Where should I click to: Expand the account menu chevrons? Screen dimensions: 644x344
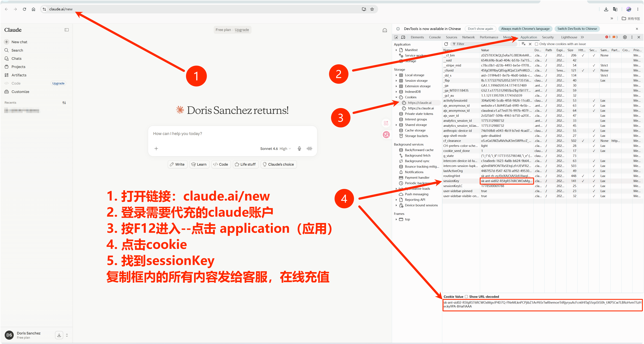(x=67, y=335)
